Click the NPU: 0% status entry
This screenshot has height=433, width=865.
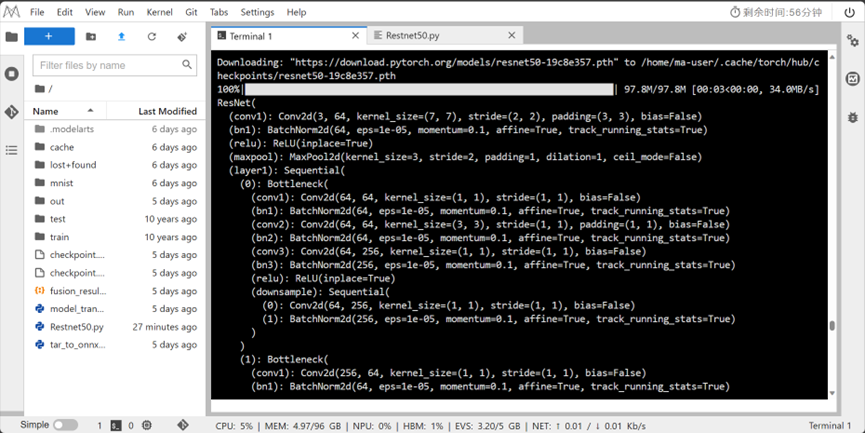click(x=372, y=426)
